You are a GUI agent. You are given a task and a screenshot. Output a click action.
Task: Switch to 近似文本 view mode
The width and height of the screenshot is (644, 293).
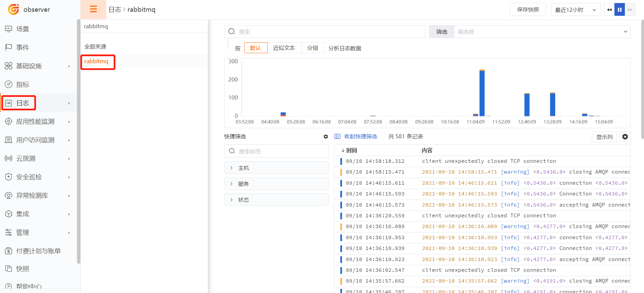click(x=284, y=48)
